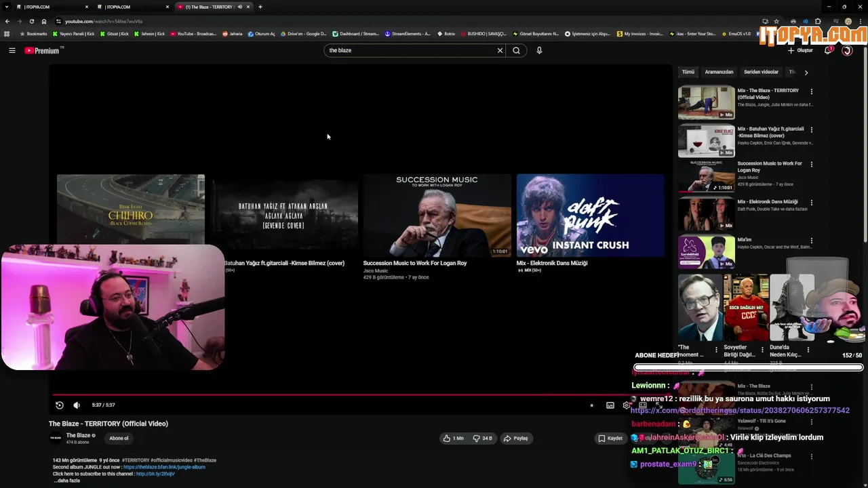868x488 pixels.
Task: Reload the page in browser
Action: (32, 21)
